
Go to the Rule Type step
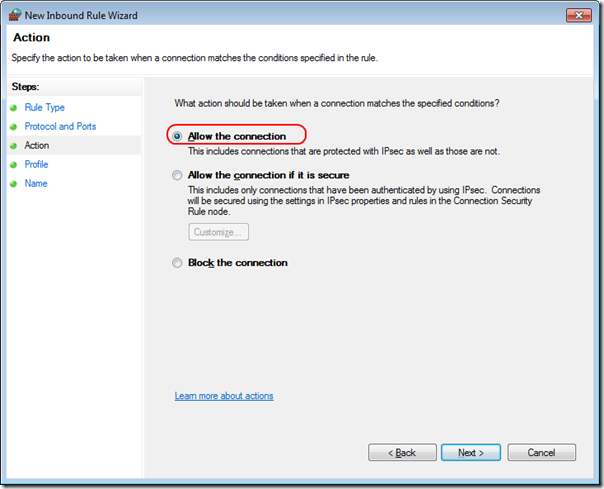pyautogui.click(x=44, y=108)
